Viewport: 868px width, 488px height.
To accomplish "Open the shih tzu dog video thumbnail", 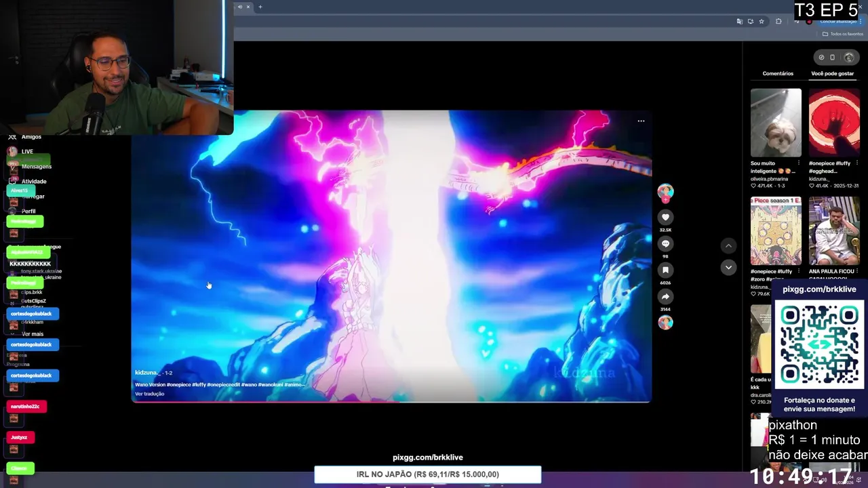I will coord(776,123).
